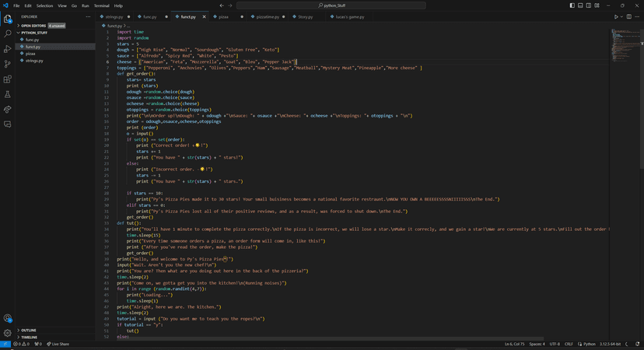644x350 pixels.
Task: Expand the TIMELINE section
Action: [x=29, y=338]
